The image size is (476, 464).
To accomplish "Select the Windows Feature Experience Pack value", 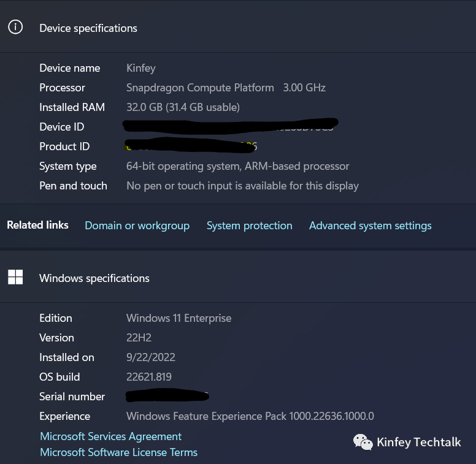I will [x=250, y=416].
